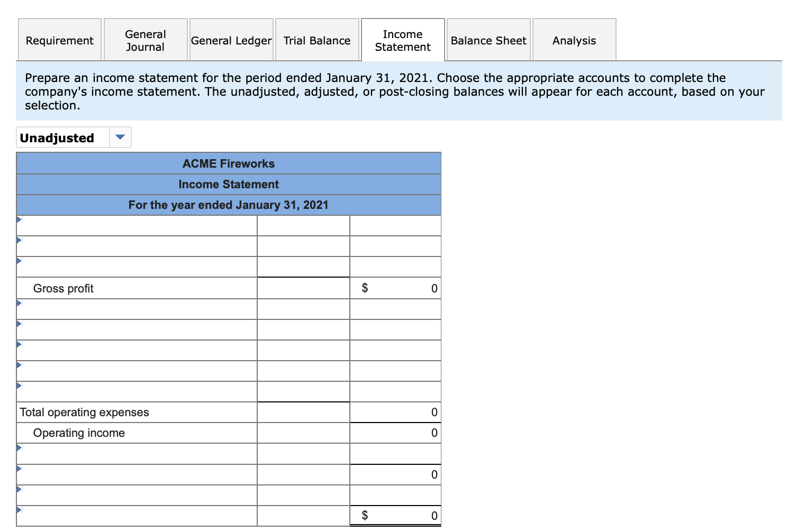Open the Requirement tab
This screenshot has width=796, height=532.
pyautogui.click(x=60, y=40)
